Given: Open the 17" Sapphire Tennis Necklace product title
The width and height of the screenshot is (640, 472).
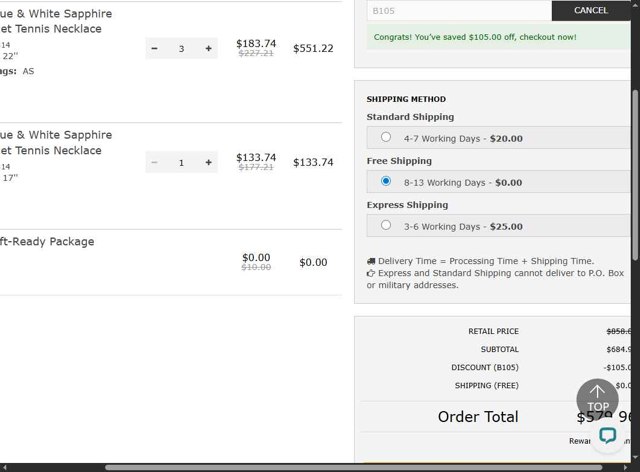Looking at the screenshot, I should [56, 142].
